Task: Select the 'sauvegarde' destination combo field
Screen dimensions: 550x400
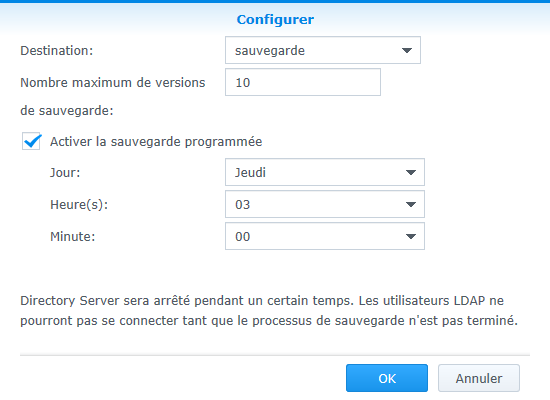Action: click(323, 50)
